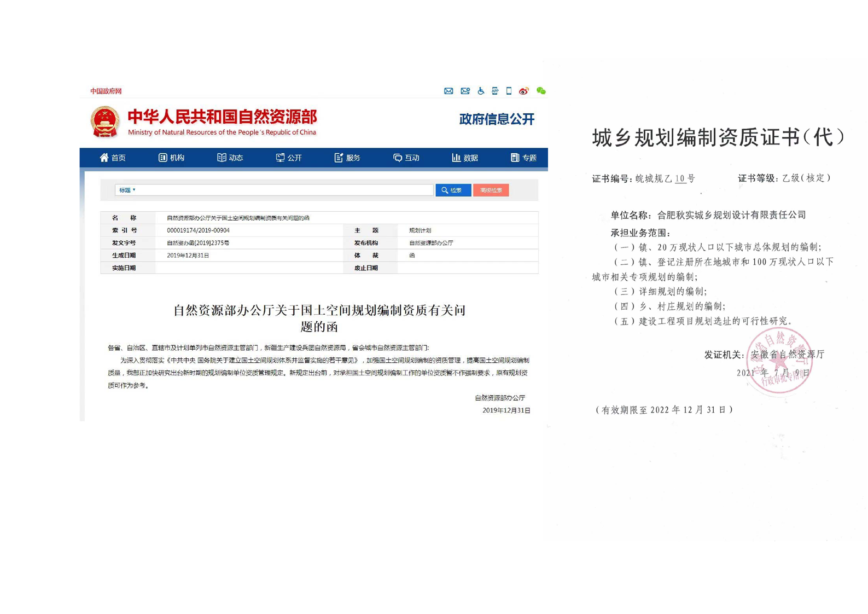Open the 数据 navigation item
This screenshot has width=868, height=614.
465,158
